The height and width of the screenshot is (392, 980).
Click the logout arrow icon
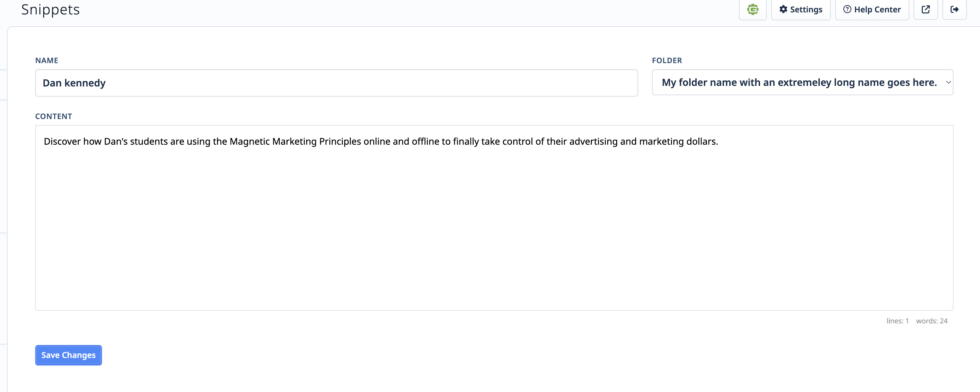[x=954, y=10]
